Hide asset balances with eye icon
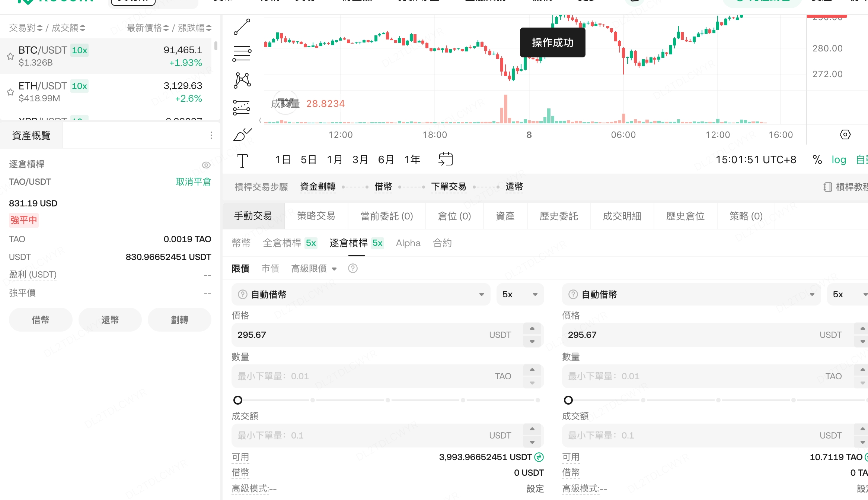The width and height of the screenshot is (868, 500). (206, 165)
